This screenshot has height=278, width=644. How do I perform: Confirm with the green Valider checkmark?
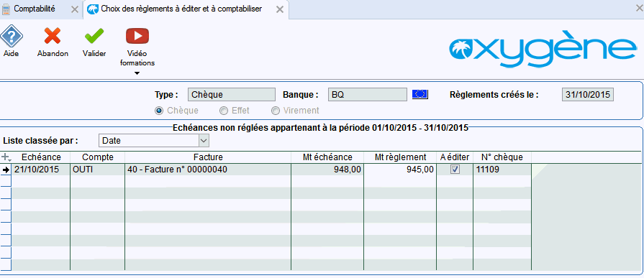click(94, 36)
